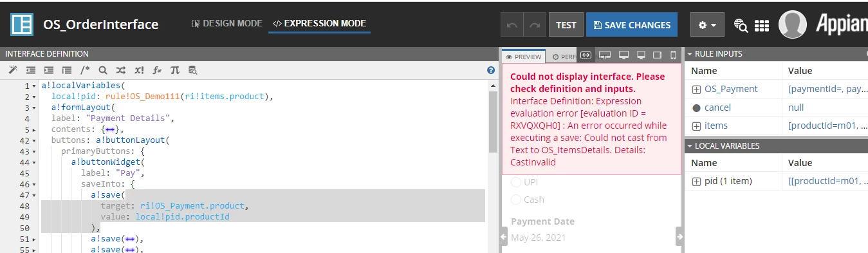
Task: Click the undo arrow button
Action: (512, 25)
